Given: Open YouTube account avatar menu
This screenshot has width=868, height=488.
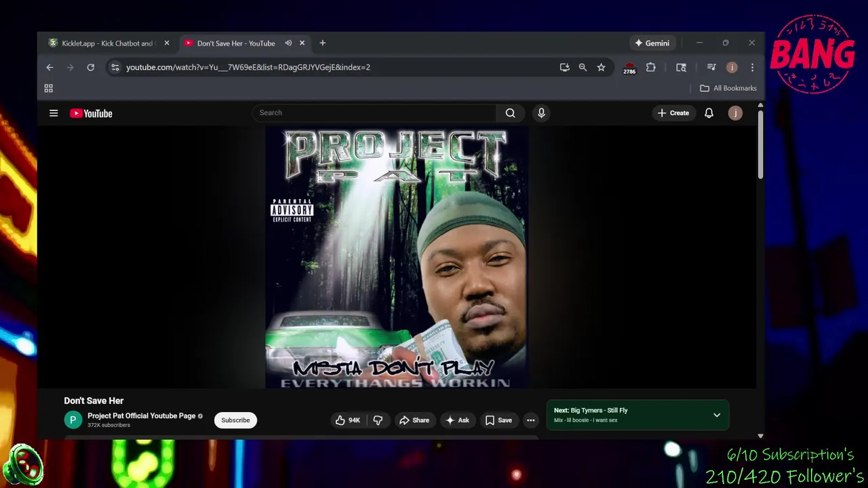Looking at the screenshot, I should [735, 113].
